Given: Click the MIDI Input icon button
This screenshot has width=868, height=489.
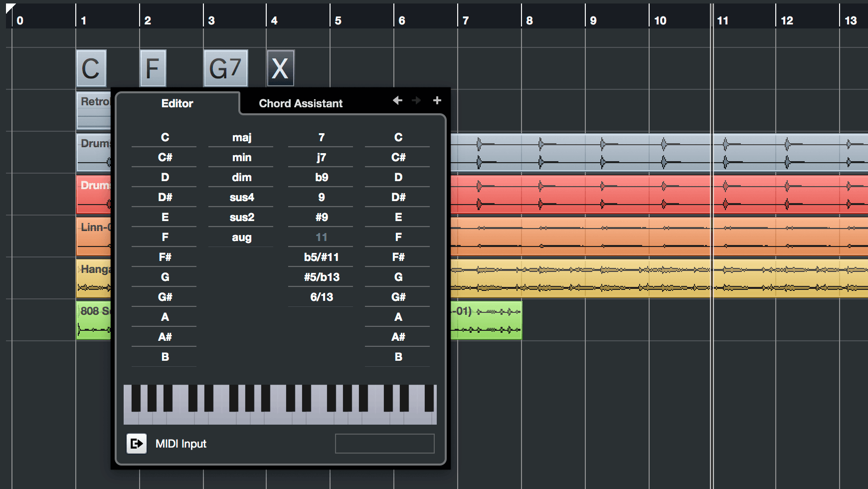Looking at the screenshot, I should (137, 443).
